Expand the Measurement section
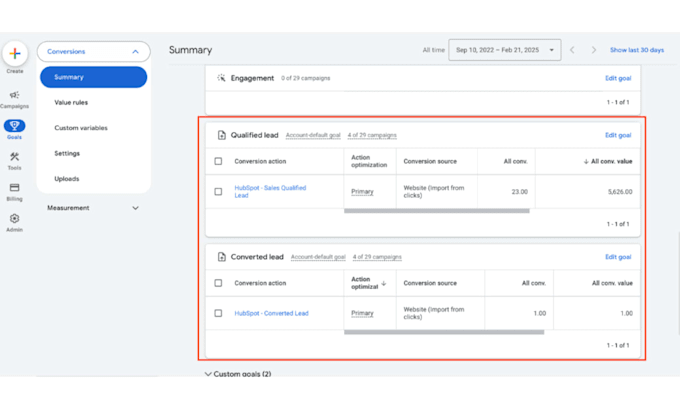Screen dimensions: 680x409 pos(135,208)
